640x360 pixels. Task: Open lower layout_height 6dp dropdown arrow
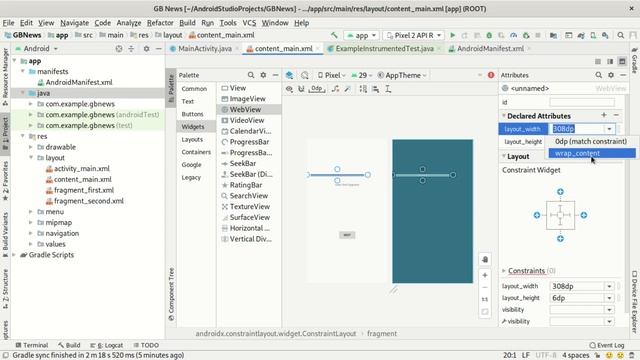tap(609, 298)
